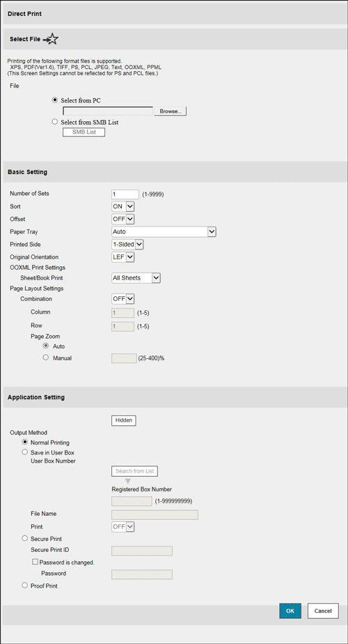Select Normal Printing output method
Viewport: 348px width, 644px height.
[25, 443]
